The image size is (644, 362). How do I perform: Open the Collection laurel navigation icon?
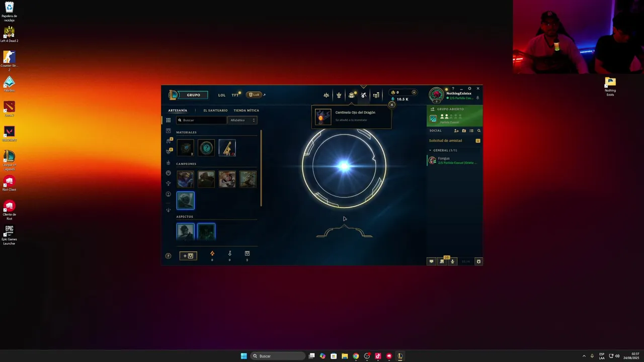339,95
